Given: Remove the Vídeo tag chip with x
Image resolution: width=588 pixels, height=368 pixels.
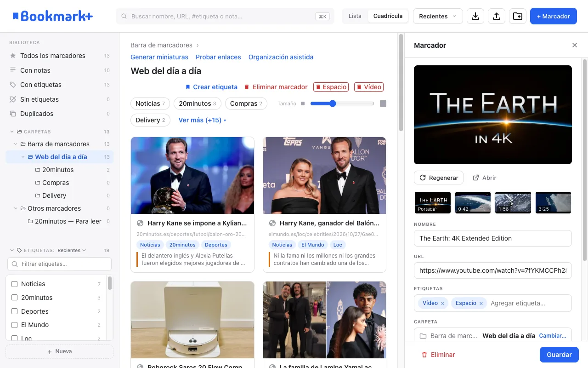Looking at the screenshot, I should click(x=442, y=303).
